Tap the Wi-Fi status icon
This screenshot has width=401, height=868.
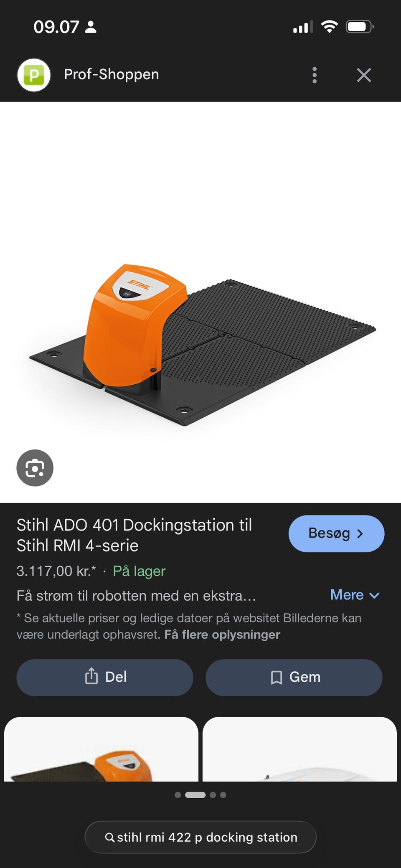pos(330,27)
